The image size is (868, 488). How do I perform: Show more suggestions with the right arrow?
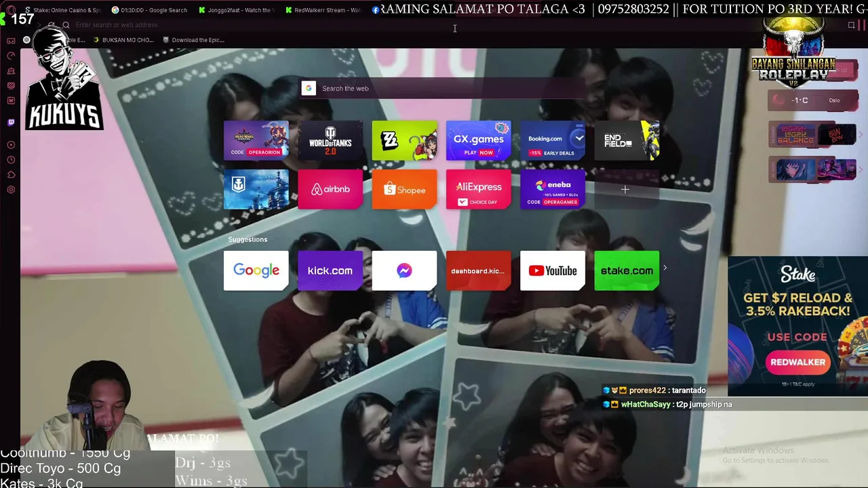(x=665, y=268)
